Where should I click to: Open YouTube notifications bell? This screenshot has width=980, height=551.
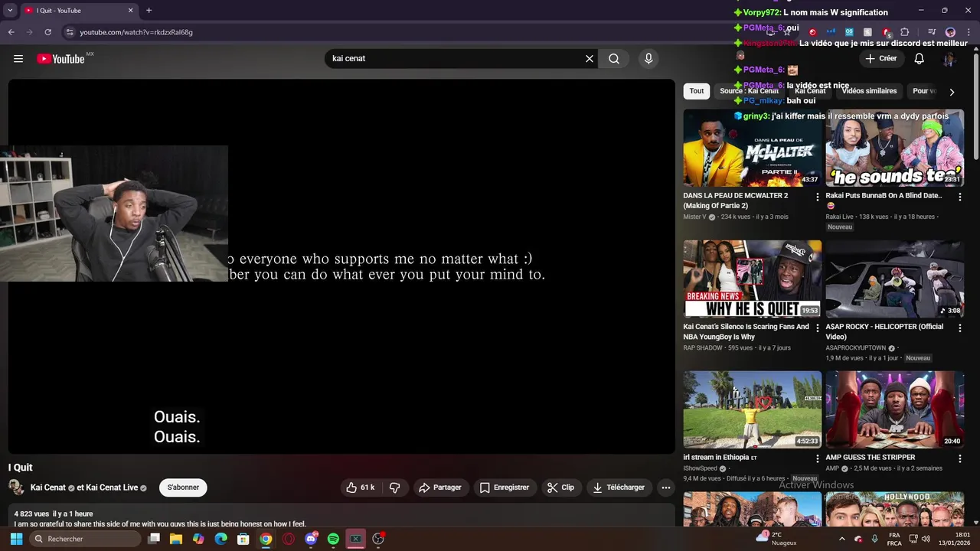(x=919, y=59)
